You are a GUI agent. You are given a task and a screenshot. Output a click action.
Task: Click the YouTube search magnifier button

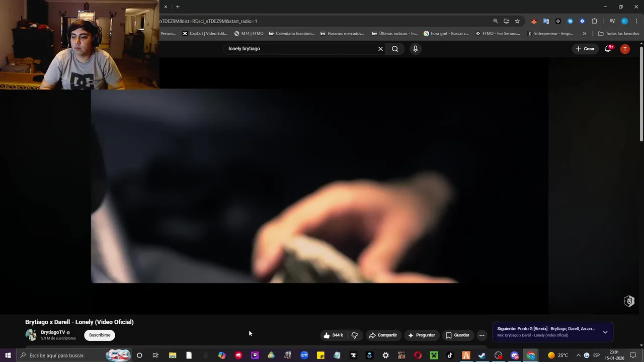pos(395,49)
